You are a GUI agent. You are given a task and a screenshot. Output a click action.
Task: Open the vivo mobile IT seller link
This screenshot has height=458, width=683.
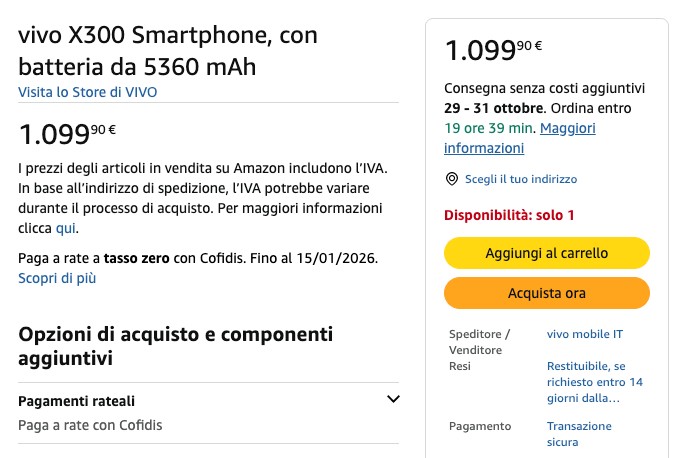click(585, 334)
